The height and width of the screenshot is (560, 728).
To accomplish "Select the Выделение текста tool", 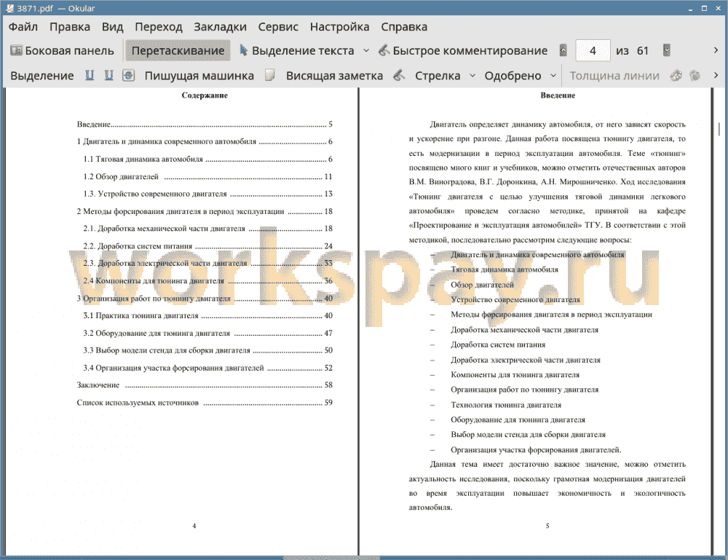I will tap(297, 51).
